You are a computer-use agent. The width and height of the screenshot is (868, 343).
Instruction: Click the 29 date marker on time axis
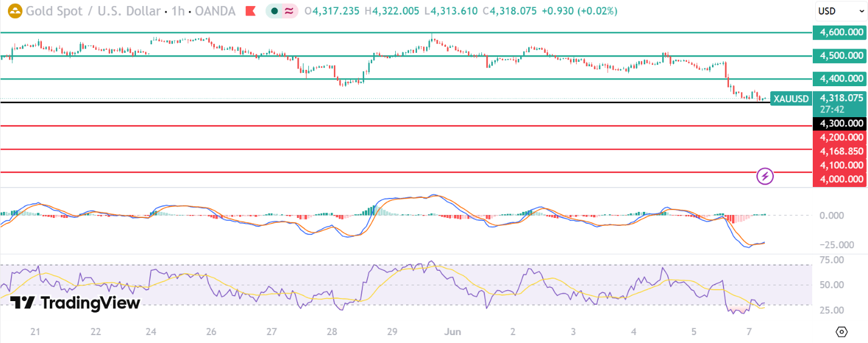392,331
